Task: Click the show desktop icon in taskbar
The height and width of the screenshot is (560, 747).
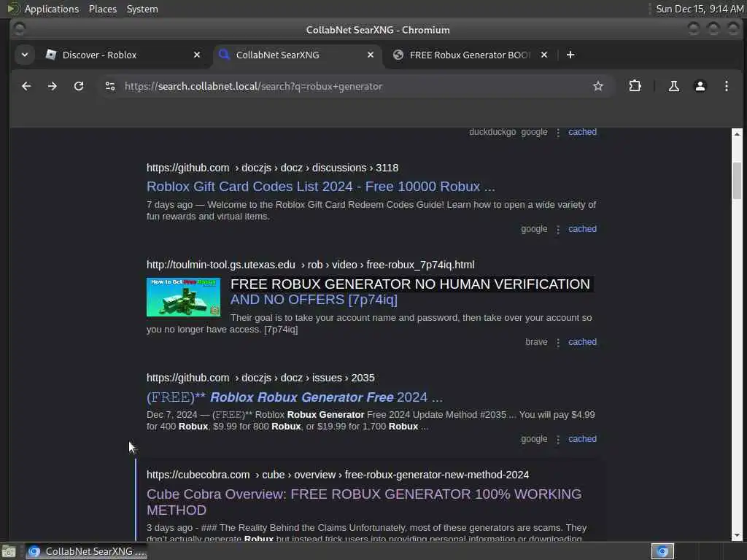Action: tap(9, 552)
